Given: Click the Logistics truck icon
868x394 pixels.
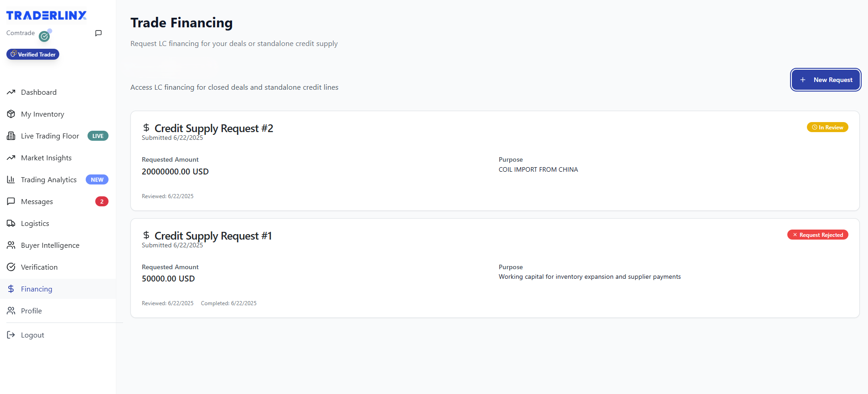Looking at the screenshot, I should pyautogui.click(x=11, y=223).
